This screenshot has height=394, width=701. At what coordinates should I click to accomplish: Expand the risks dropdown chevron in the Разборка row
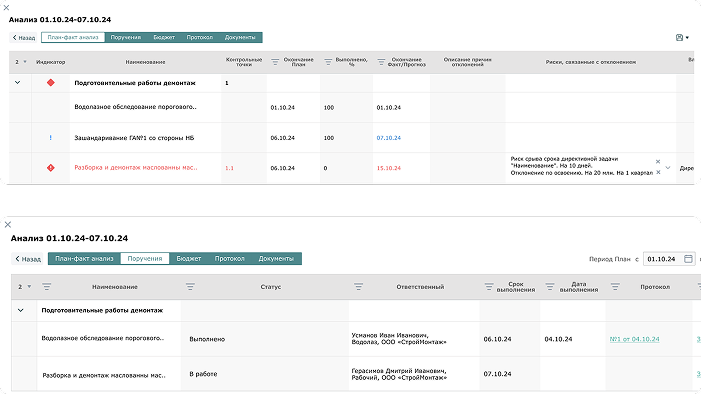(x=668, y=168)
